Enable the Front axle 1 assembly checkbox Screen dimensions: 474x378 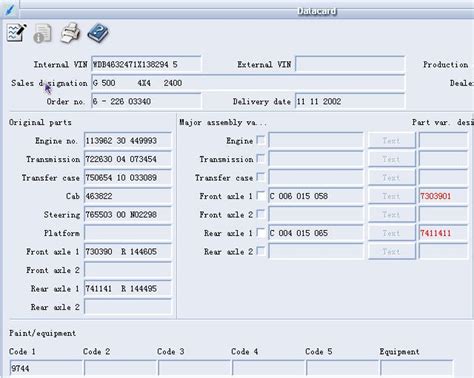click(261, 196)
